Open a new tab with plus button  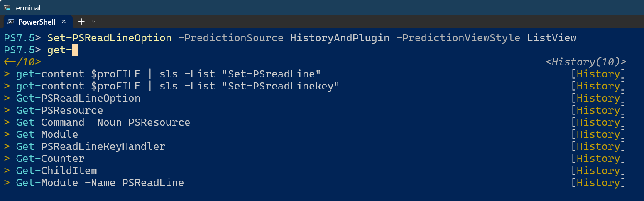pyautogui.click(x=81, y=22)
